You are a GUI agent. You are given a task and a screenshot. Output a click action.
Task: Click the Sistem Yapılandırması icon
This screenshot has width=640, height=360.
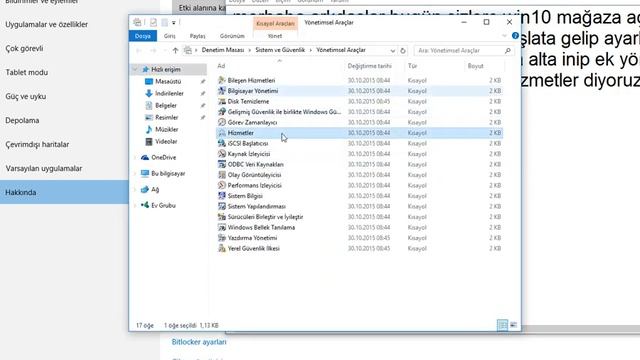[x=222, y=207]
